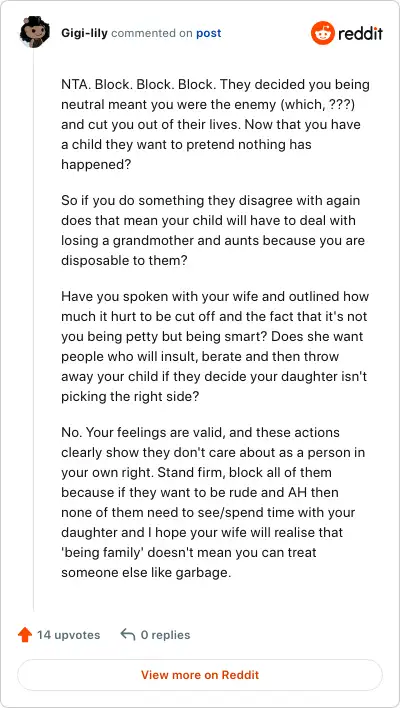Click the "View more on Reddit" button
Viewport: 400px width, 708px height.
[200, 675]
